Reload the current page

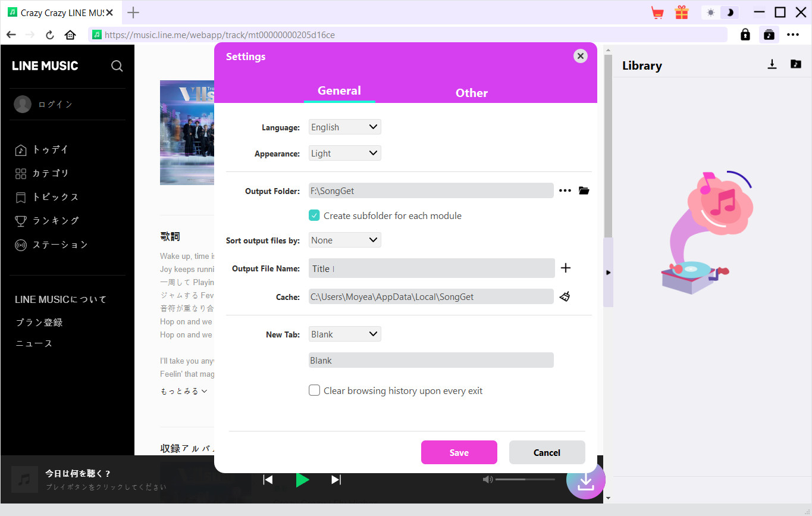click(x=50, y=35)
